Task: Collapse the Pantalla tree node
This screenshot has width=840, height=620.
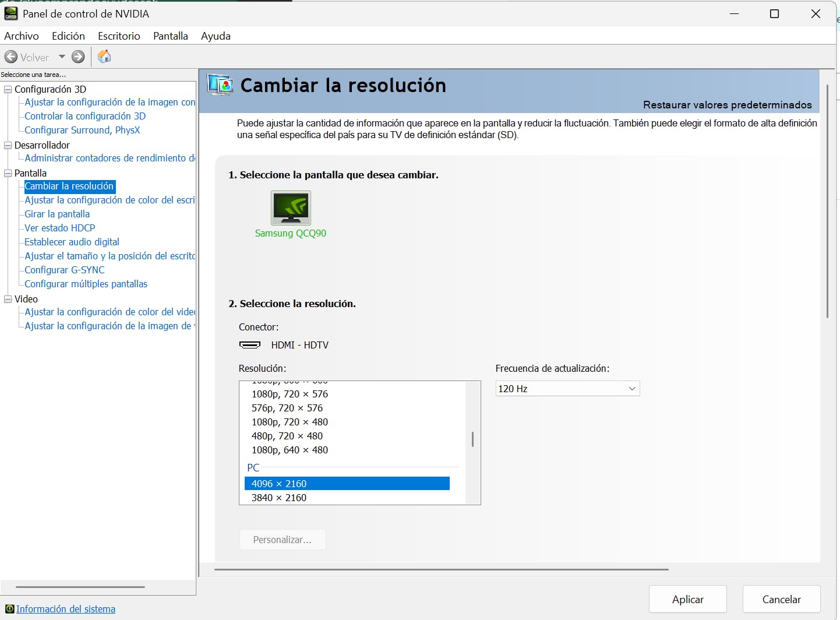Action: point(8,173)
